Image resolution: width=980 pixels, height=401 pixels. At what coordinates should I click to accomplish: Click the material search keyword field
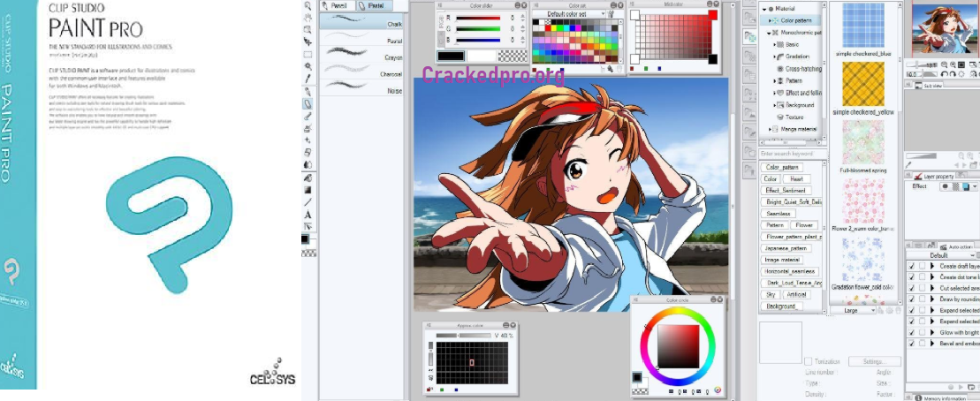tap(793, 154)
